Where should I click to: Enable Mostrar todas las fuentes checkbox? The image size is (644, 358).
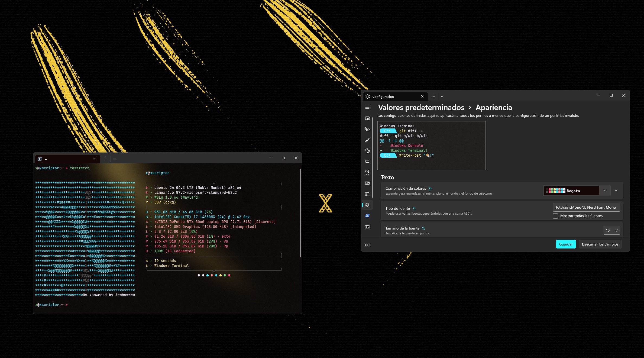point(555,216)
